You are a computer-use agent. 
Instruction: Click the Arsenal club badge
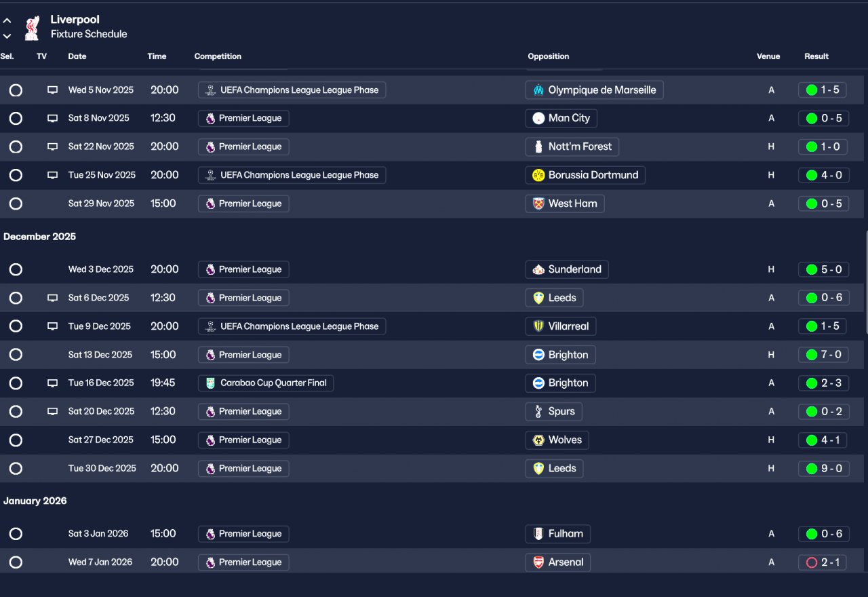538,562
